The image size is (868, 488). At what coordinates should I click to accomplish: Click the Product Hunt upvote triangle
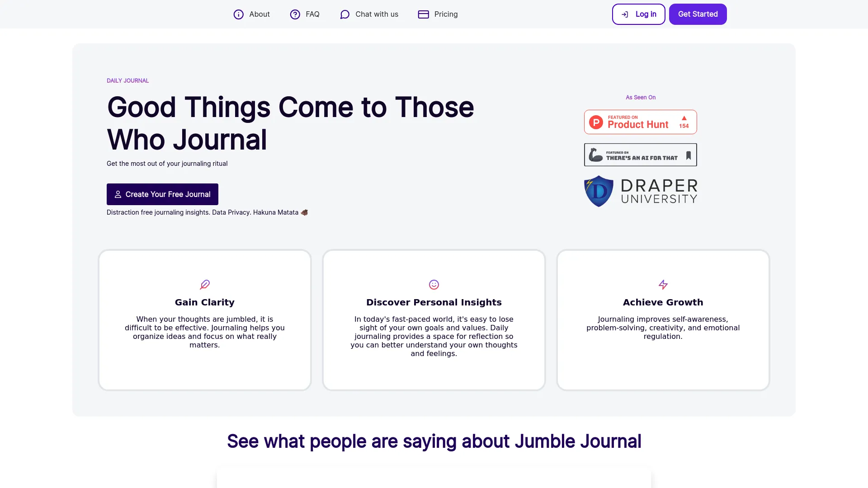click(684, 118)
